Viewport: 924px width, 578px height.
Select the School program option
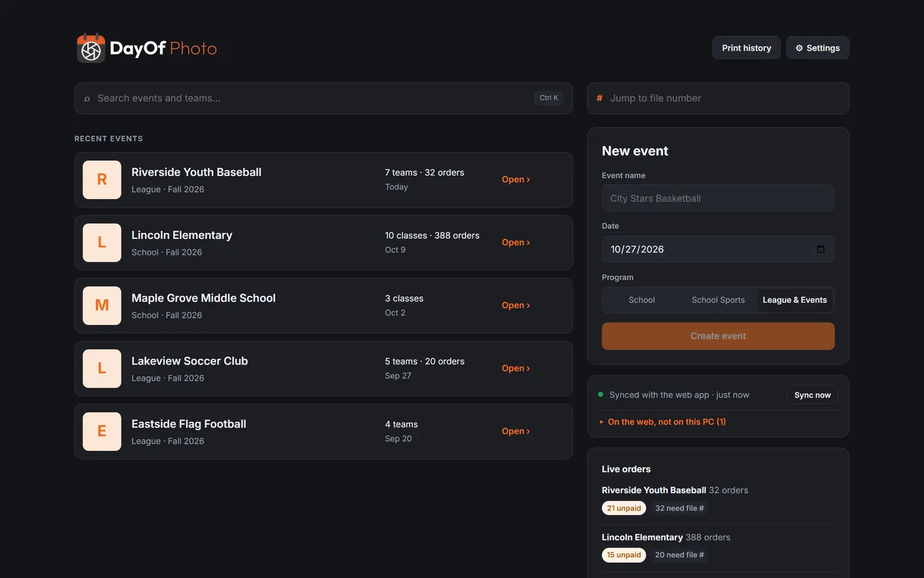tap(642, 300)
